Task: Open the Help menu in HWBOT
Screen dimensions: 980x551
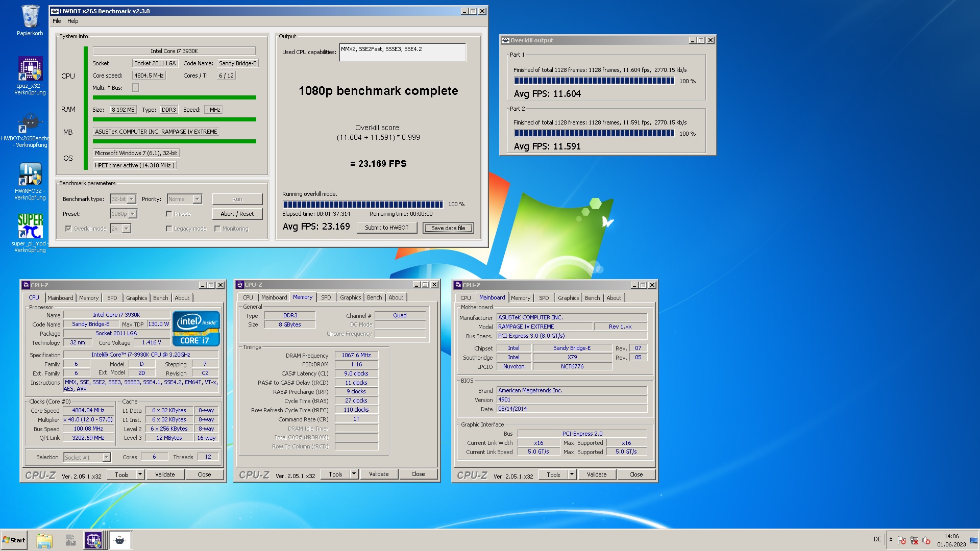Action: pos(73,21)
